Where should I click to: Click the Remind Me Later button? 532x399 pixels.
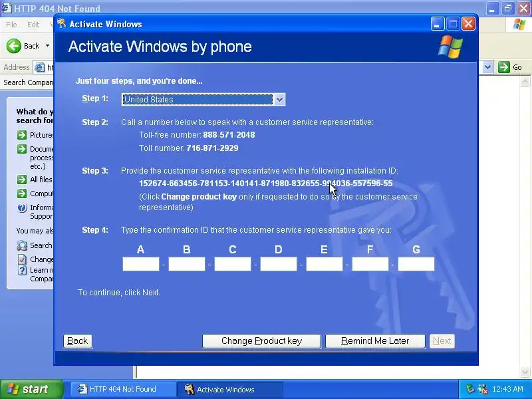coord(375,341)
